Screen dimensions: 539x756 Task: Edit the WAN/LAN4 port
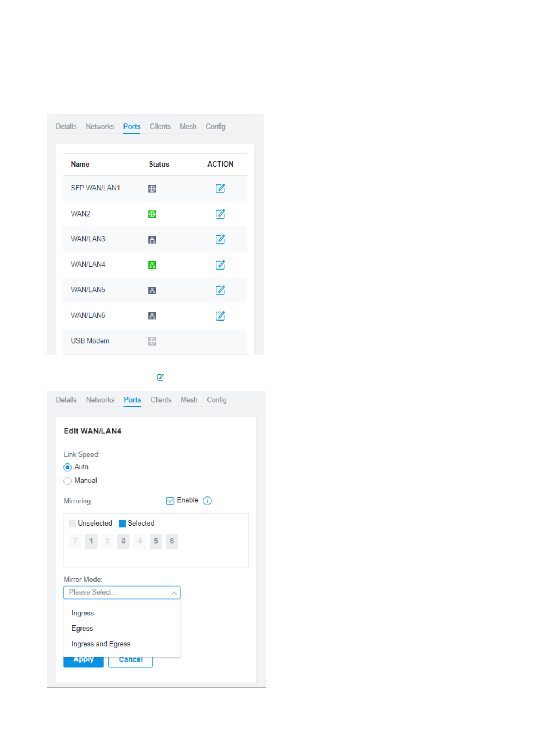click(x=220, y=265)
